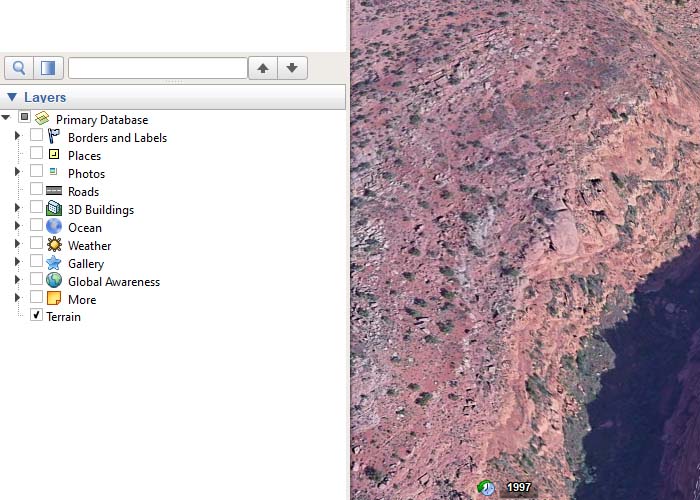Move selected item up with arrow button
This screenshot has height=500, width=700.
point(263,68)
